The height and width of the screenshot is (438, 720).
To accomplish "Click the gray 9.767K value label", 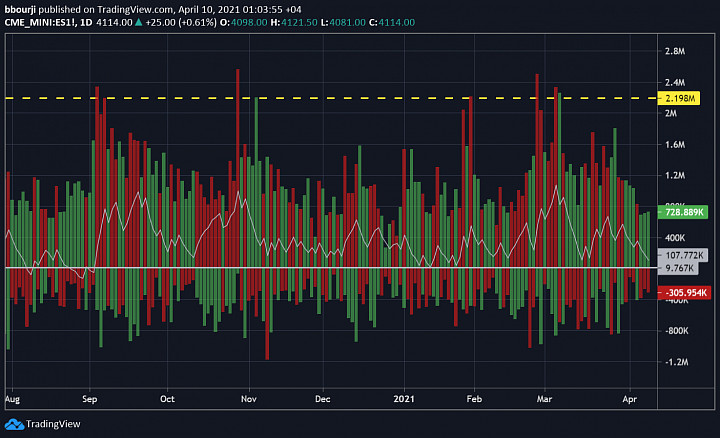I will [678, 268].
